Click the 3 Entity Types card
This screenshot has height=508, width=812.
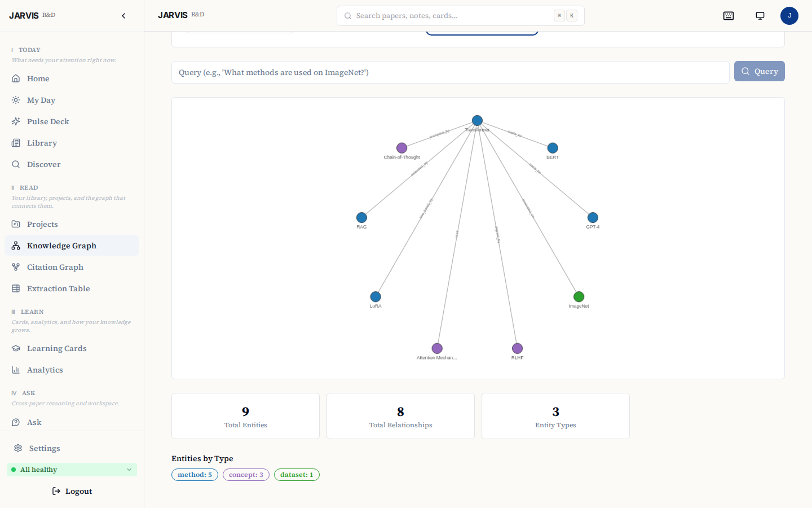pos(555,416)
